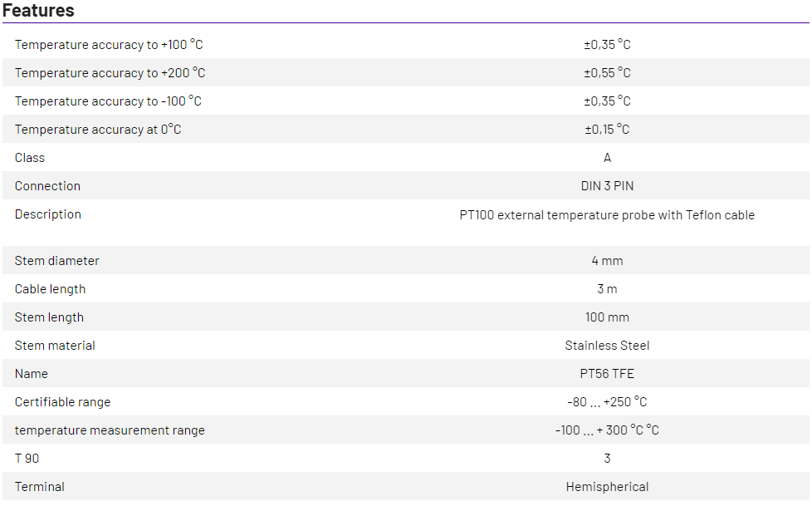Image resolution: width=812 pixels, height=506 pixels.
Task: Click the Stem diameter label
Action: pos(57,261)
